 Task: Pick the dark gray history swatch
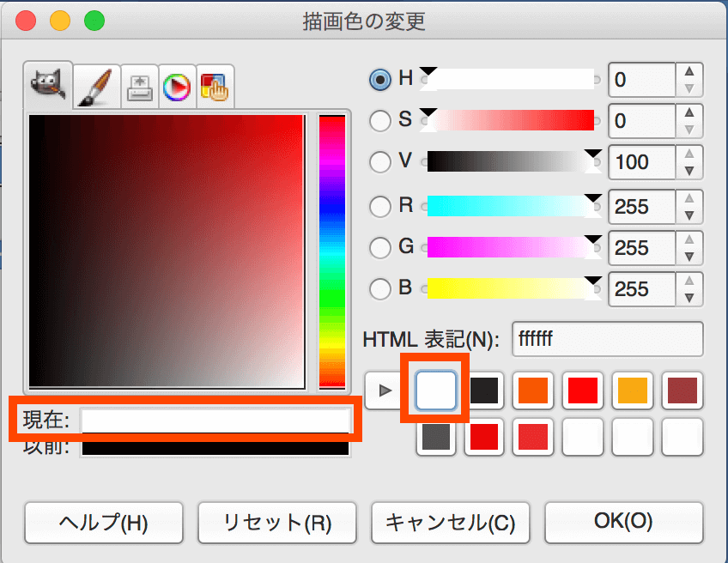coord(436,437)
